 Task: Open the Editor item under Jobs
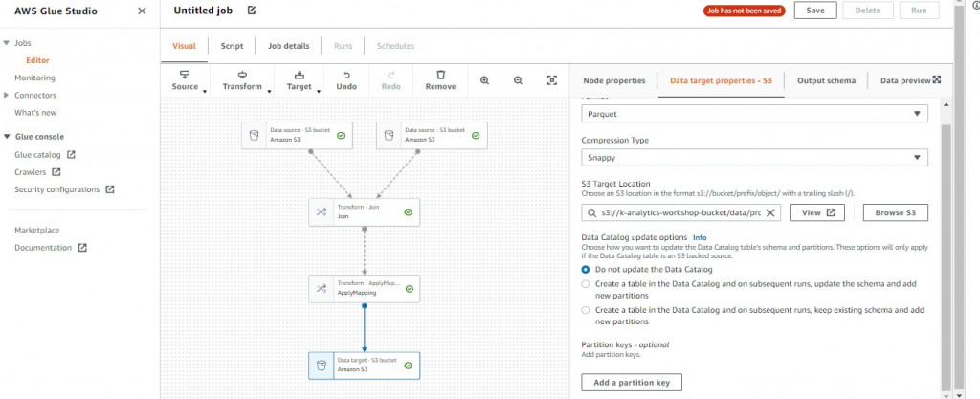(37, 60)
